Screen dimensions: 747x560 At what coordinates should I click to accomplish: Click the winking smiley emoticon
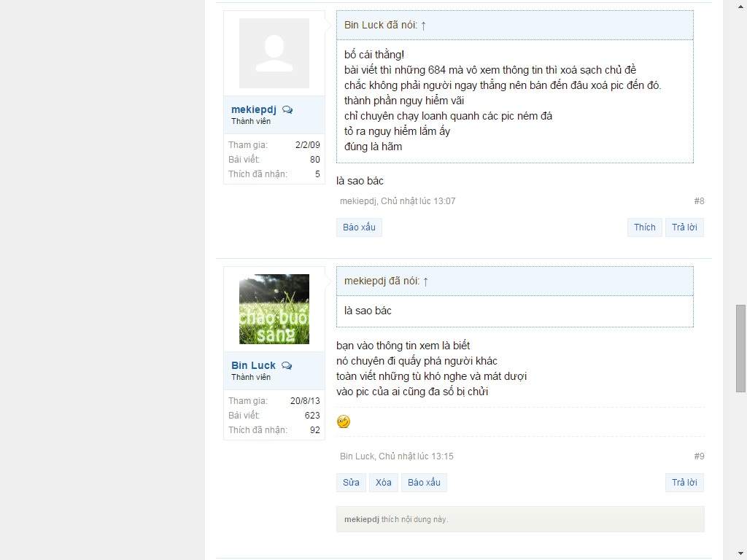[x=344, y=421]
